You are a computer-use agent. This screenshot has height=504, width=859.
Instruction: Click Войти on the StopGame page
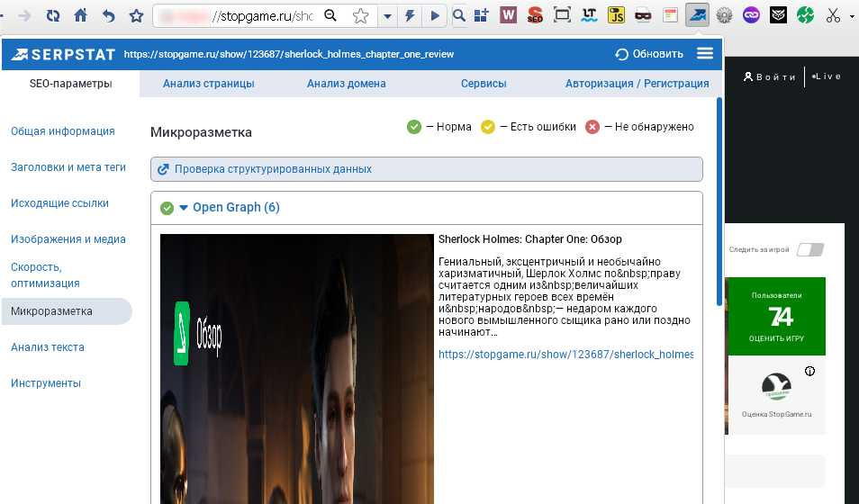(770, 76)
